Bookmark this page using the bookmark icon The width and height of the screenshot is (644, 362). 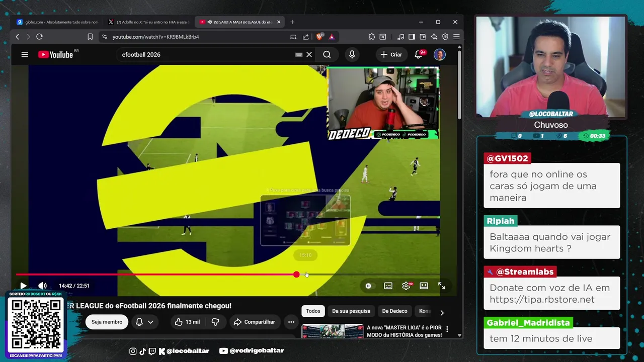click(90, 37)
